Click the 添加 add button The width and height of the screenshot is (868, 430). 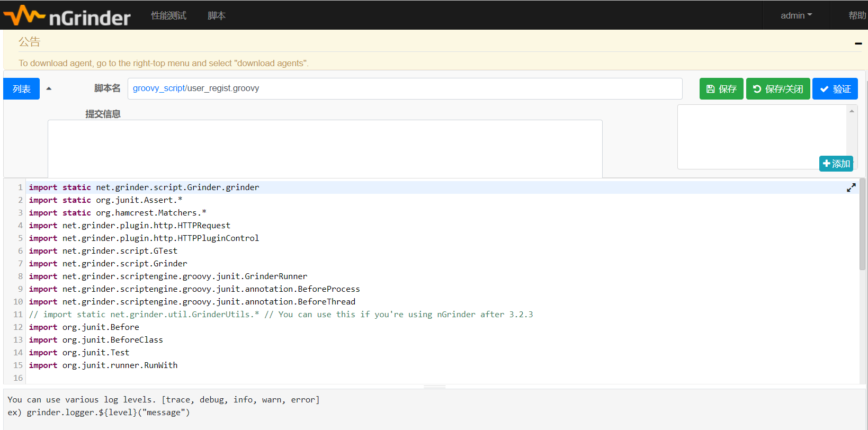point(836,164)
